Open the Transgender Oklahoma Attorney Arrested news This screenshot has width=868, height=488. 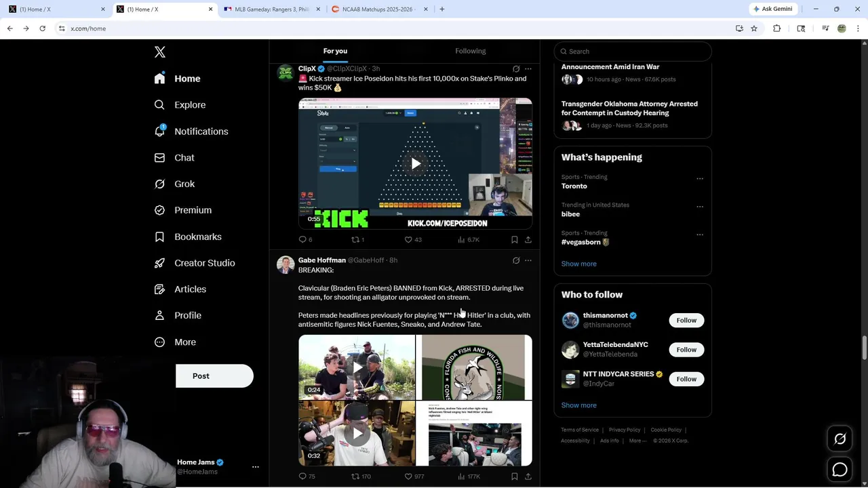coord(629,108)
